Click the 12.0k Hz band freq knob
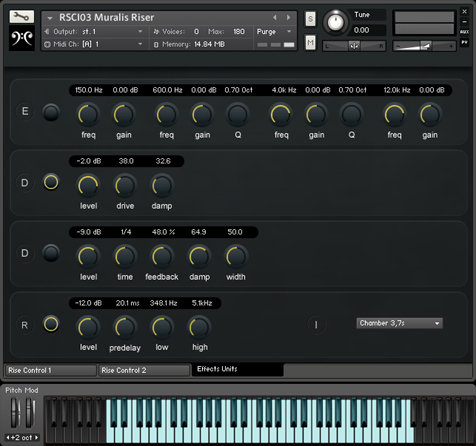The width and height of the screenshot is (476, 446). [394, 115]
